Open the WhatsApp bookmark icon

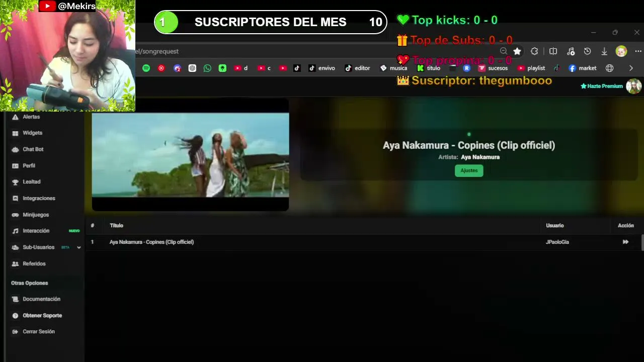coord(207,68)
